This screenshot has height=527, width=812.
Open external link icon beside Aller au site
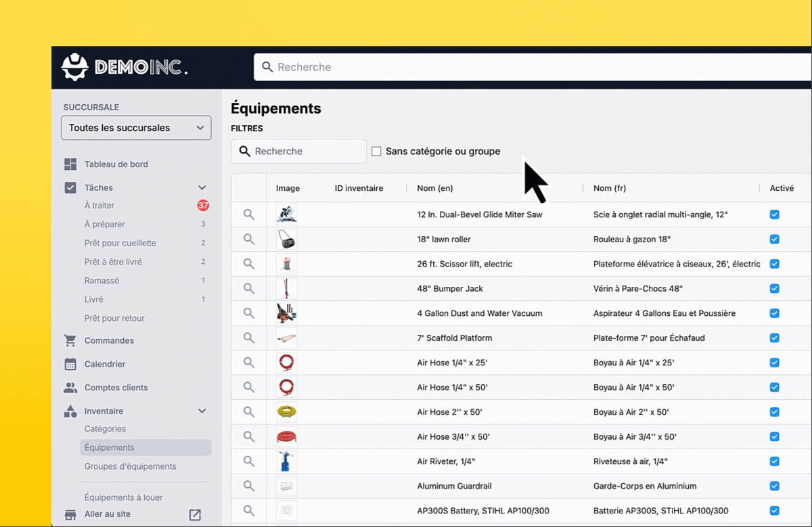pos(195,515)
